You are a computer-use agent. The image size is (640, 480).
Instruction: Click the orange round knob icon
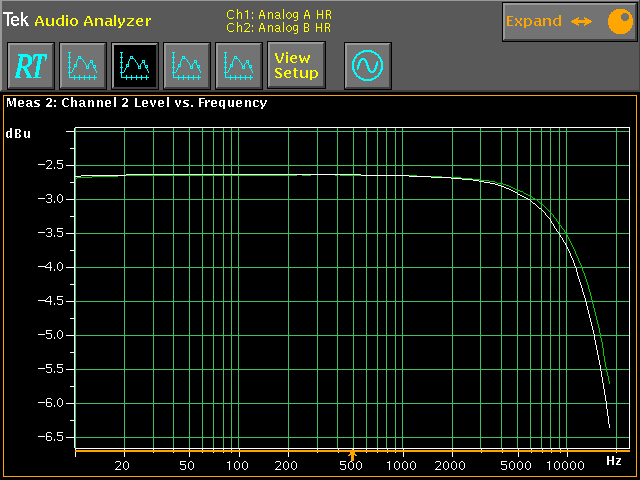[615, 22]
